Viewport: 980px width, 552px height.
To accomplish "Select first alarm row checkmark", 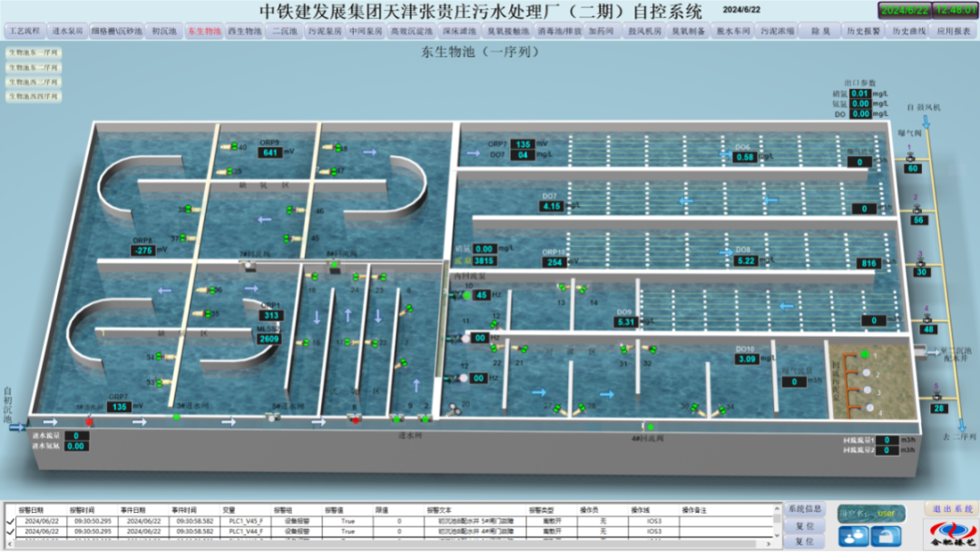I will pyautogui.click(x=10, y=521).
